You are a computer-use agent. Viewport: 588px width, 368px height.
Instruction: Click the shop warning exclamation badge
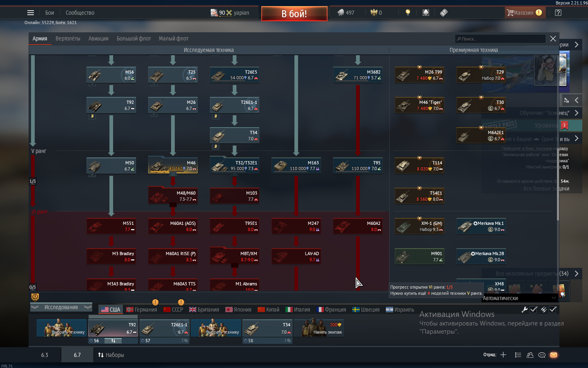[539, 13]
